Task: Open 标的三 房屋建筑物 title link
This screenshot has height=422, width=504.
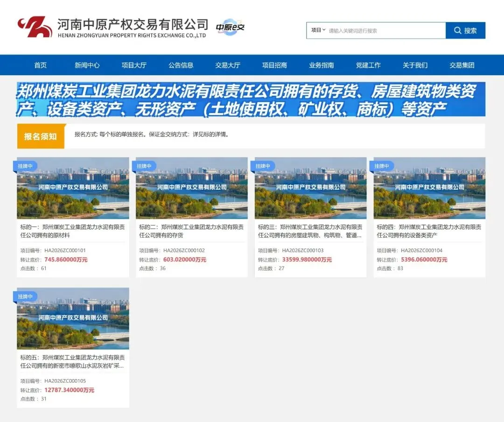Action: [310, 231]
